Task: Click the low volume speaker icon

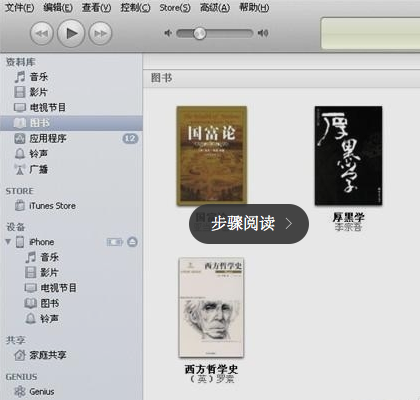Action: pos(168,33)
